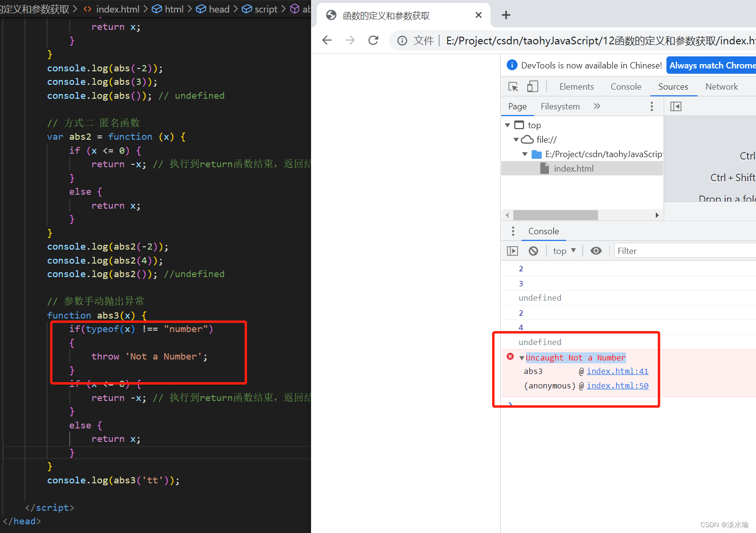This screenshot has height=533, width=756.
Task: Click the html breadcrumb cube icon
Action: (157, 9)
